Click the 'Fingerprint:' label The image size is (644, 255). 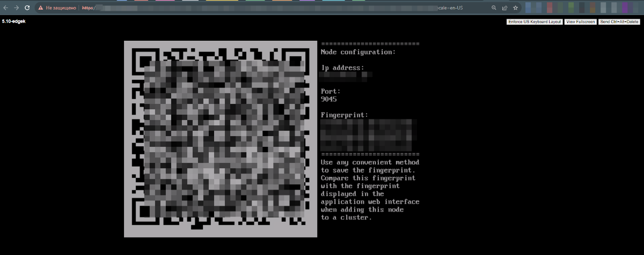point(344,115)
